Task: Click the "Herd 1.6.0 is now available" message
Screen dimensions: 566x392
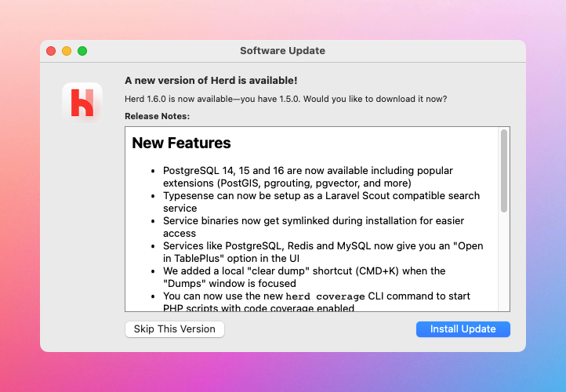Action: [286, 99]
